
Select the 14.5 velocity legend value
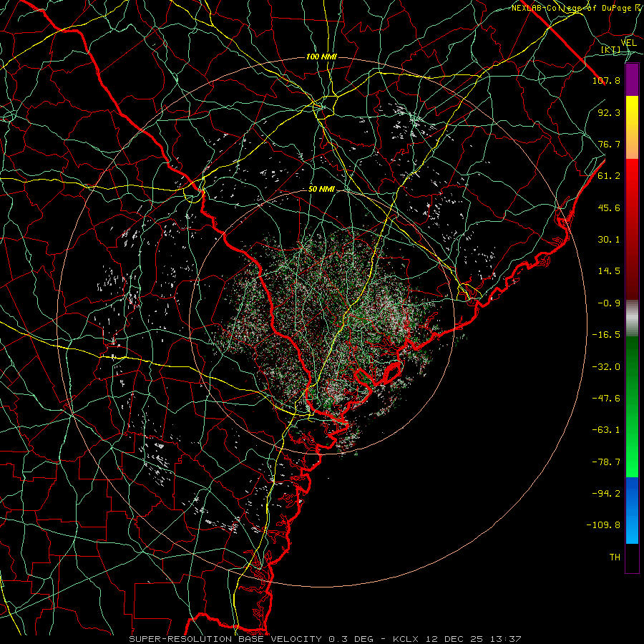pos(609,271)
